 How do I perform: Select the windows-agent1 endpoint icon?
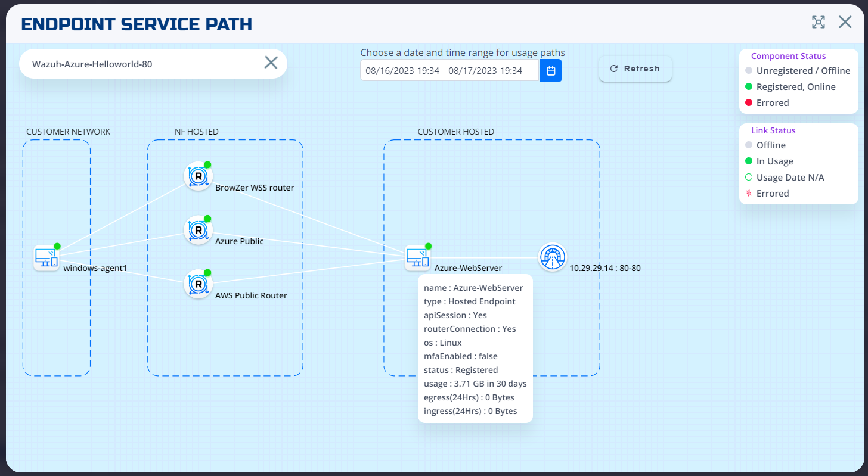click(46, 256)
